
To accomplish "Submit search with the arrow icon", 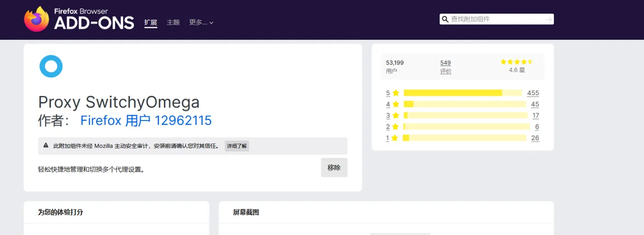I will [x=548, y=19].
